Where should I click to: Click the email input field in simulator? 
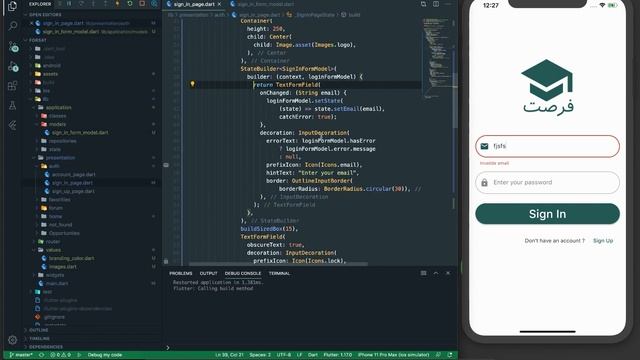[x=547, y=146]
